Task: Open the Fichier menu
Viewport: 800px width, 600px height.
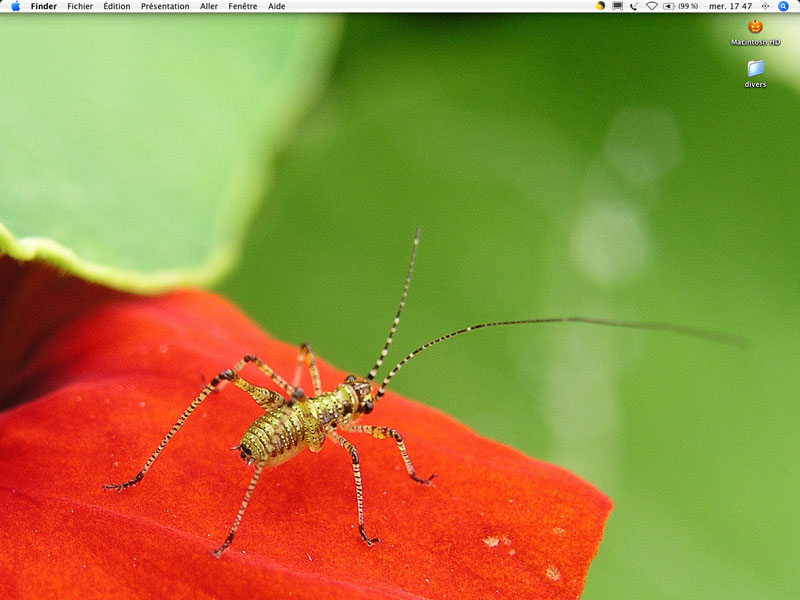Action: coord(80,6)
